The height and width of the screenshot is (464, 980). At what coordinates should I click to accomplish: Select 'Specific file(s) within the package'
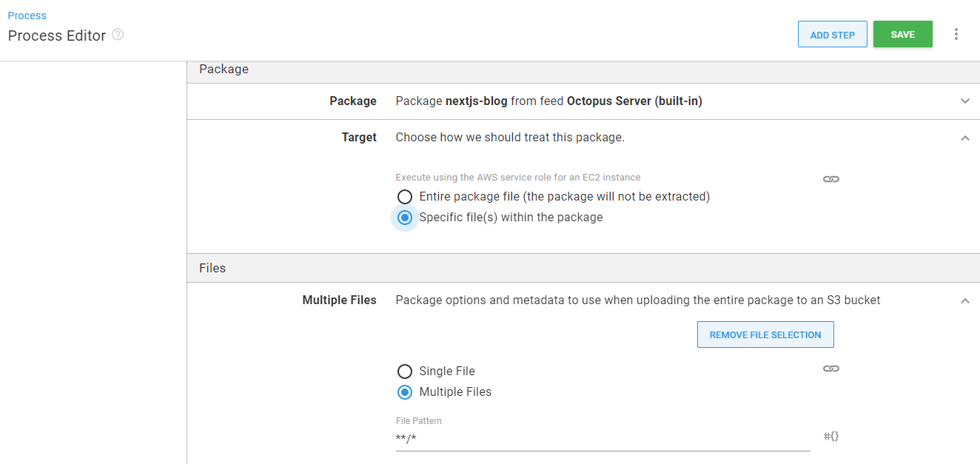tap(405, 217)
